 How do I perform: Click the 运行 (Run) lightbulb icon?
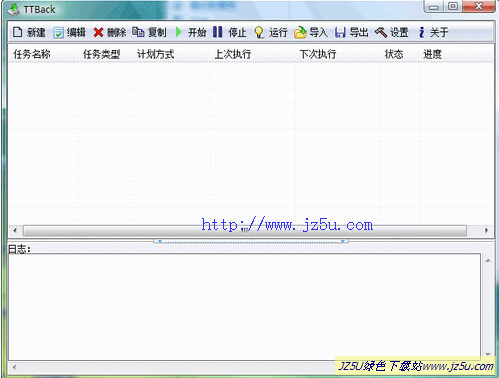click(x=259, y=32)
